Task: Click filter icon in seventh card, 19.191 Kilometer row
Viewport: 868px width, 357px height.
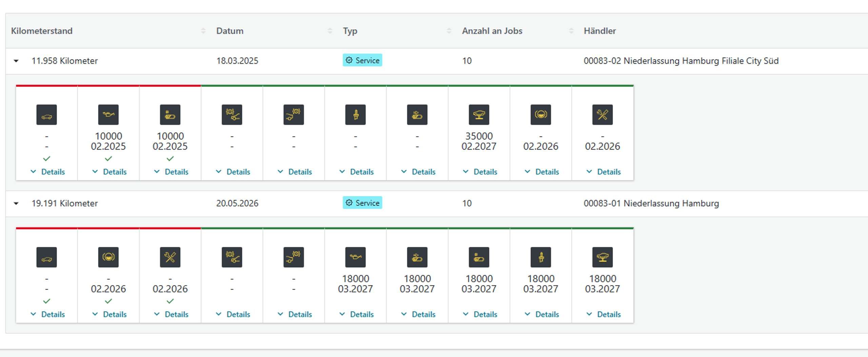Action: [x=417, y=257]
